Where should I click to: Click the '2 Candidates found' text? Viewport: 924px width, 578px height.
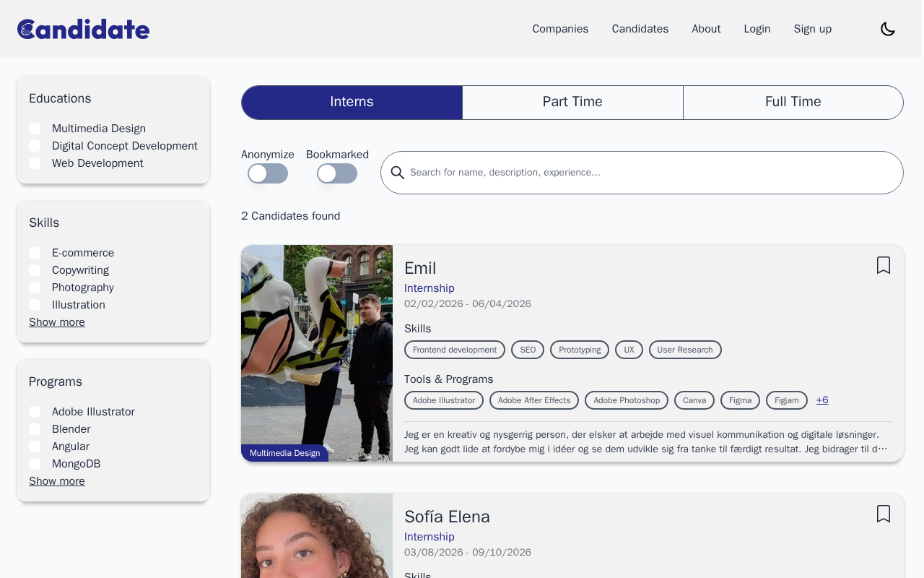[290, 216]
